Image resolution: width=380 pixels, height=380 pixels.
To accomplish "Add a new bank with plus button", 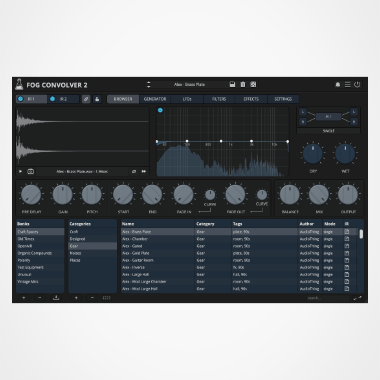I will pos(24,298).
